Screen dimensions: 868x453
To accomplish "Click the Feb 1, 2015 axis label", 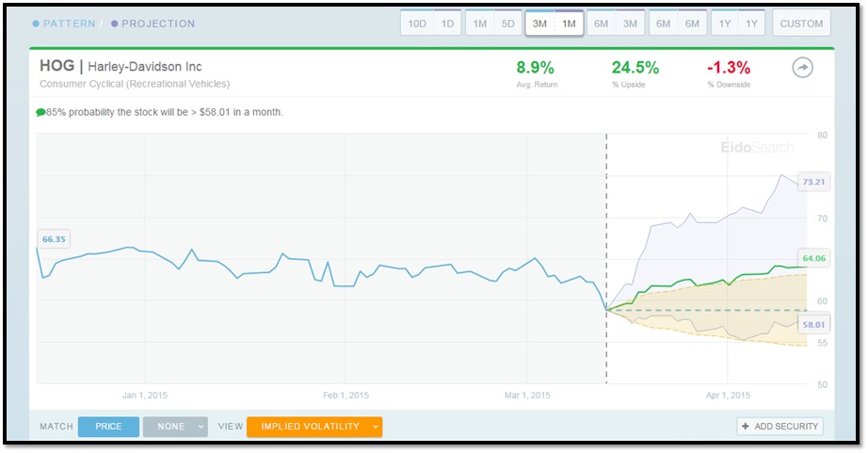I will click(346, 396).
